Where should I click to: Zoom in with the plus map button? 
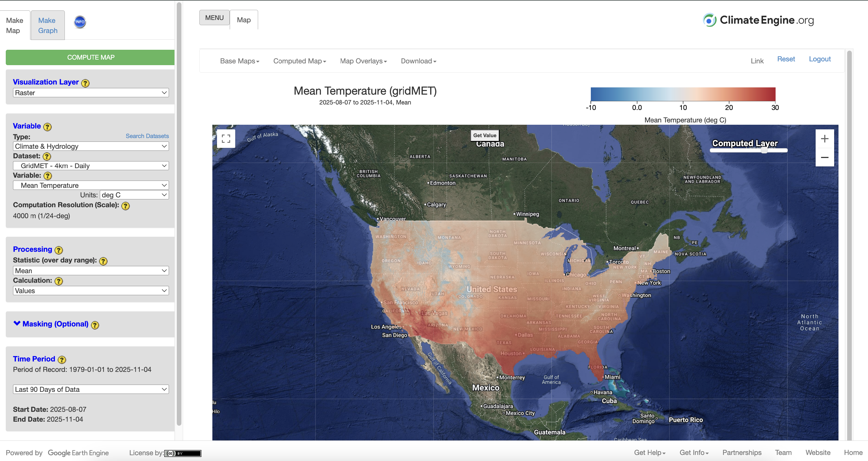pos(824,139)
